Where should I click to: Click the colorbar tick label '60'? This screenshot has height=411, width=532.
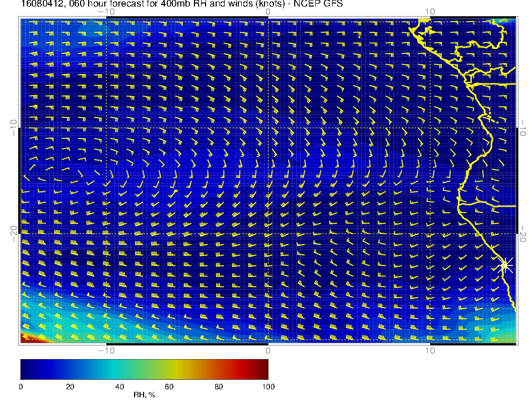pyautogui.click(x=169, y=387)
